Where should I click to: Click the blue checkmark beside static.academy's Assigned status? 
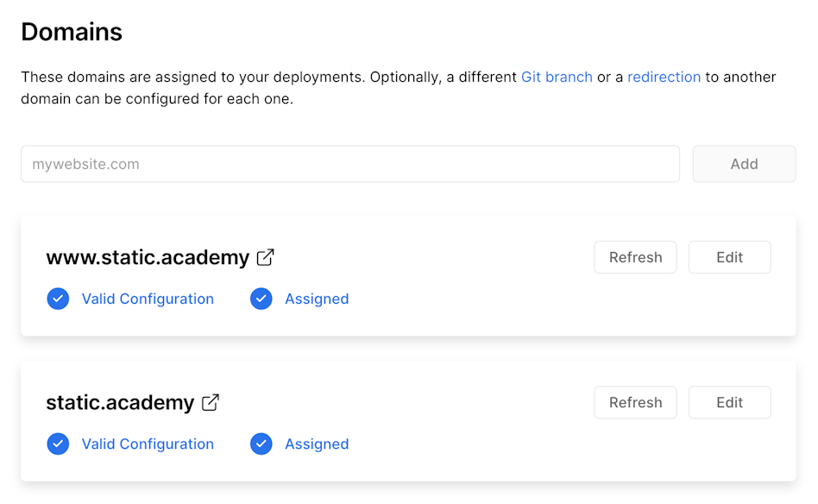261,443
